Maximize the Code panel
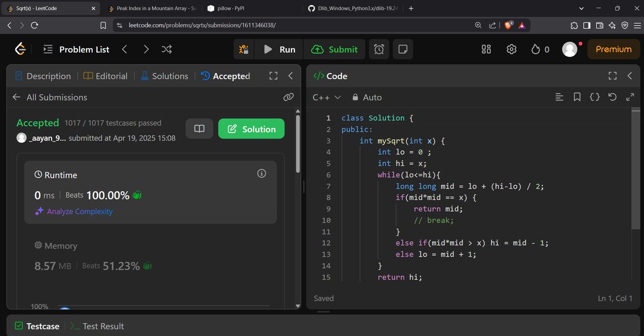The image size is (644, 336). 613,76
